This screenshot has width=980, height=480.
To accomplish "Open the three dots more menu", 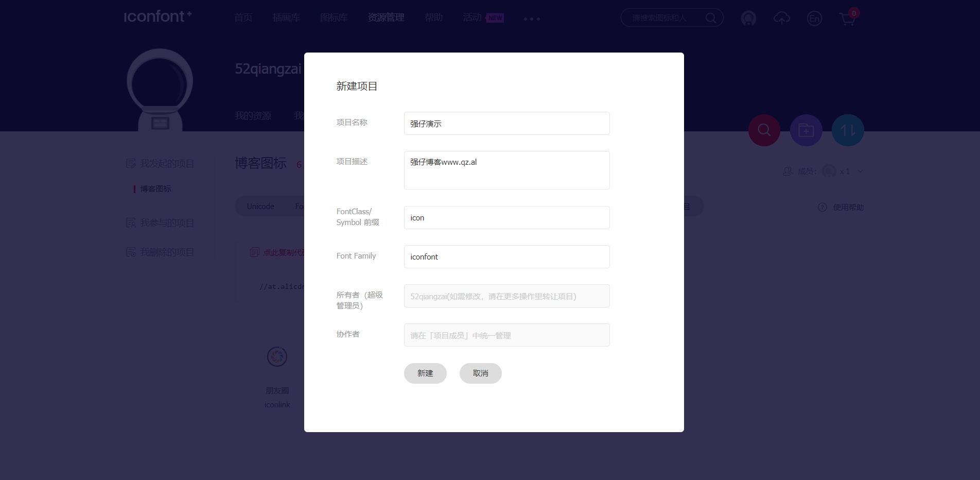I will point(532,19).
